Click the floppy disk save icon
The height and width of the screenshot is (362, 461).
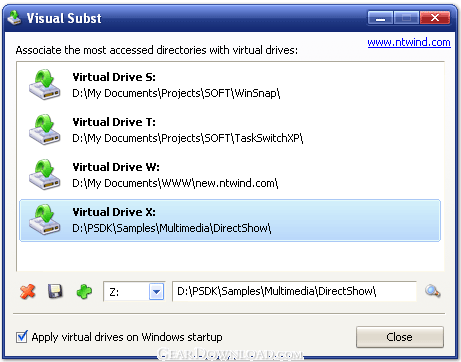pos(55,291)
